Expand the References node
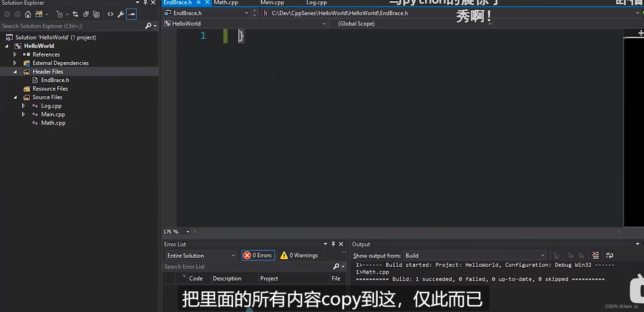This screenshot has width=644, height=312. click(15, 54)
